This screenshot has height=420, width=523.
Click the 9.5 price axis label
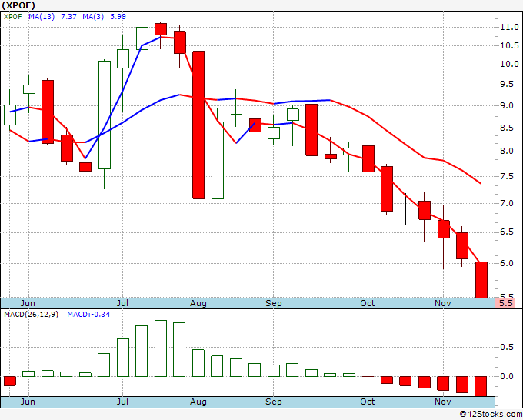click(506, 85)
